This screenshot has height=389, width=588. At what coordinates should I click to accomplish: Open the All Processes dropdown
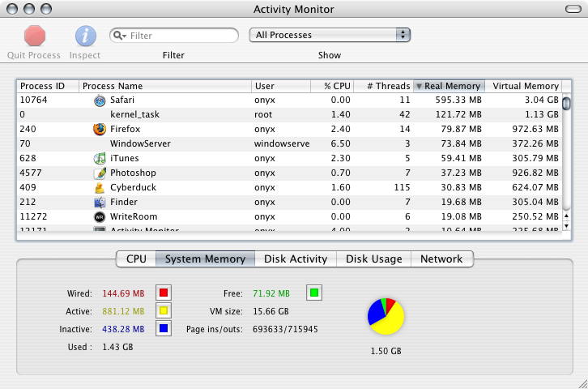330,35
